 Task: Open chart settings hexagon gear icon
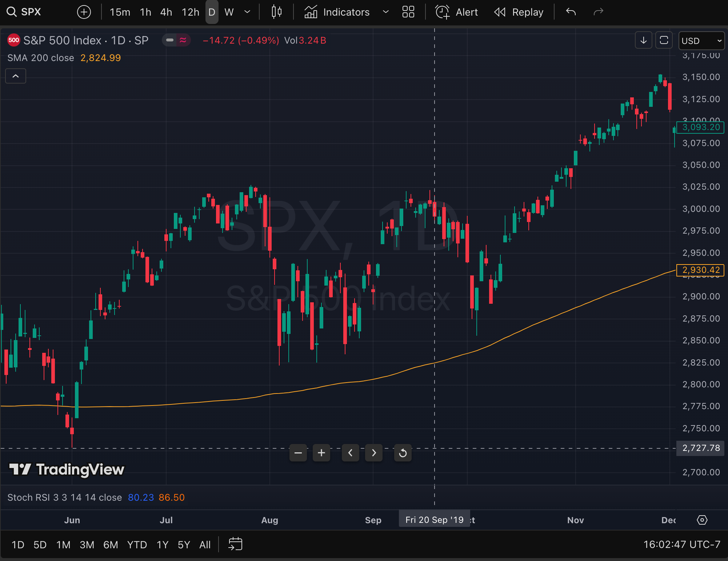pyautogui.click(x=702, y=520)
